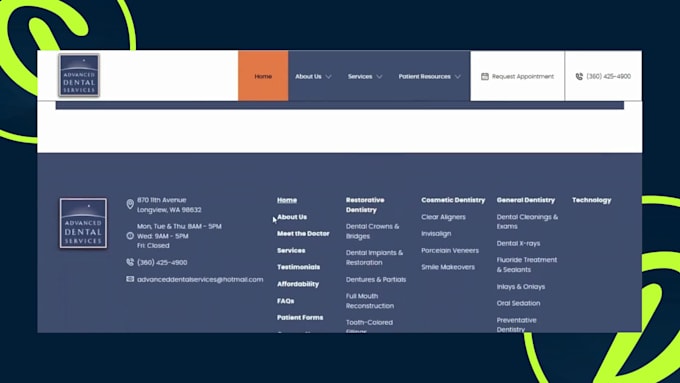Expand the Patient Resources dropdown chevron
The height and width of the screenshot is (383, 680).
coord(458,77)
